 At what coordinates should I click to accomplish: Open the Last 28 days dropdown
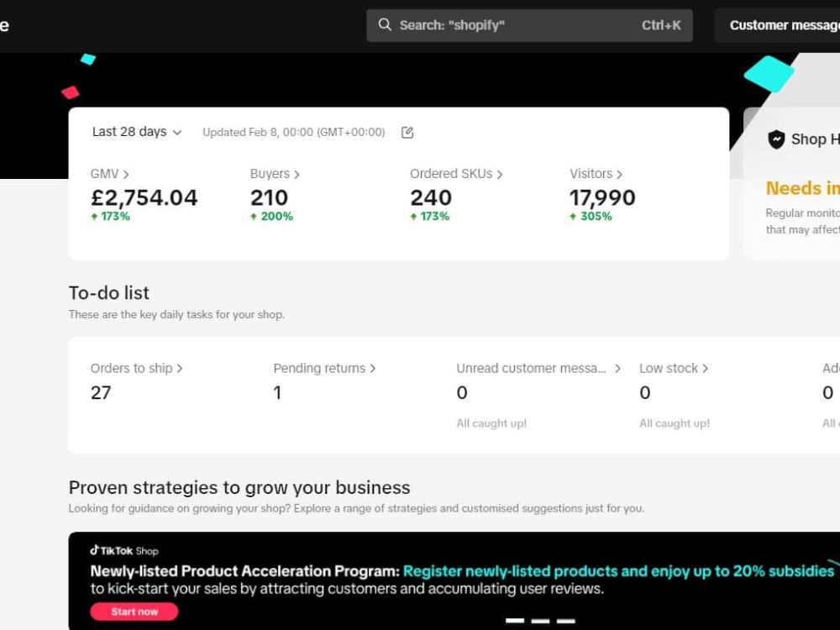[137, 132]
